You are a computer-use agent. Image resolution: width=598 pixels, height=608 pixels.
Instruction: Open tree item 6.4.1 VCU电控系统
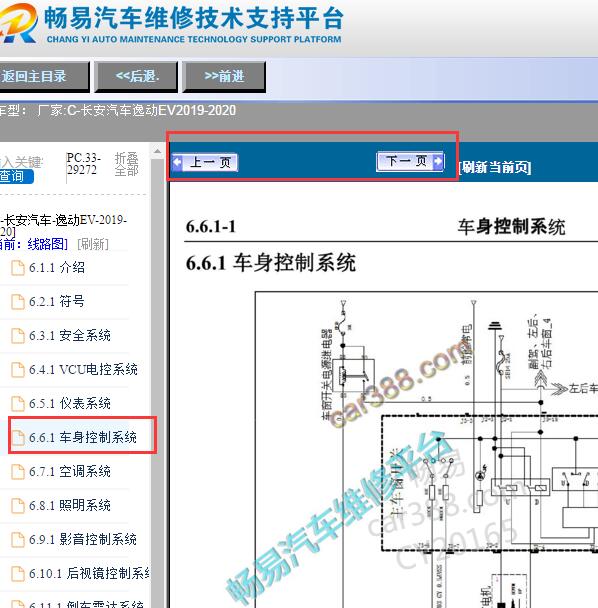tap(83, 370)
